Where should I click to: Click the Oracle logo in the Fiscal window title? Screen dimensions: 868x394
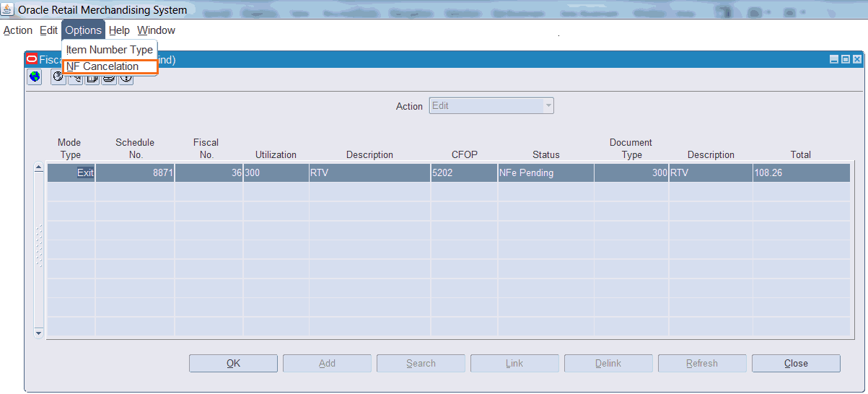pos(32,60)
